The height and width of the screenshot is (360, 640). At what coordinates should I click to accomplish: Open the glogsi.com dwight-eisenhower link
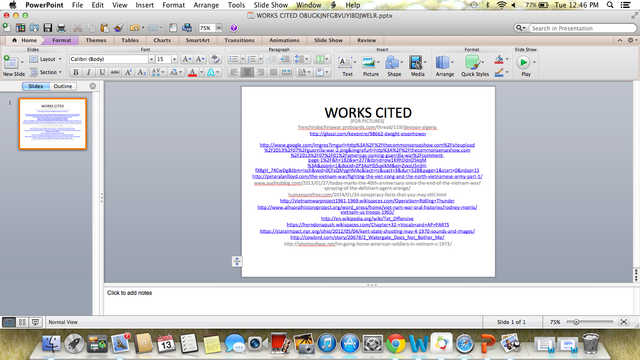pos(368,133)
